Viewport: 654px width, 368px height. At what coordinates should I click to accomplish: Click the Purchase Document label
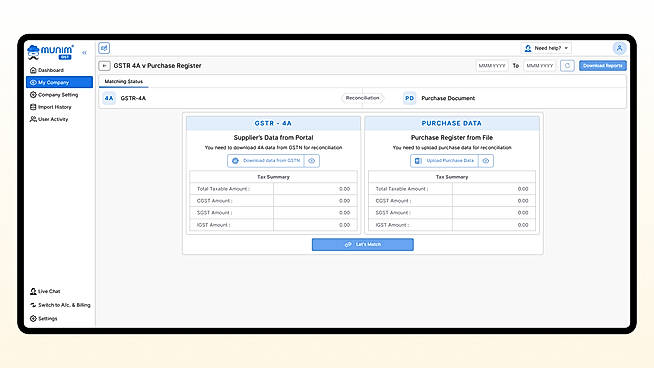click(448, 98)
